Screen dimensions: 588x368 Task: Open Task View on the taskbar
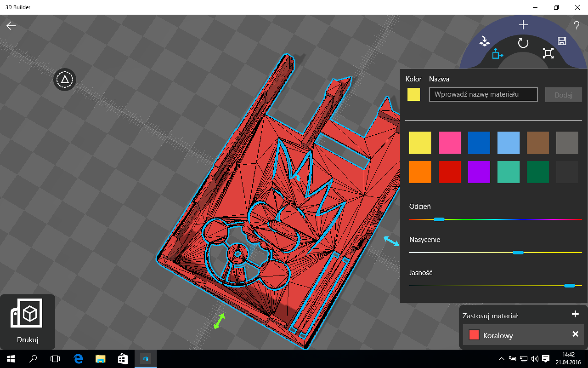click(x=55, y=359)
